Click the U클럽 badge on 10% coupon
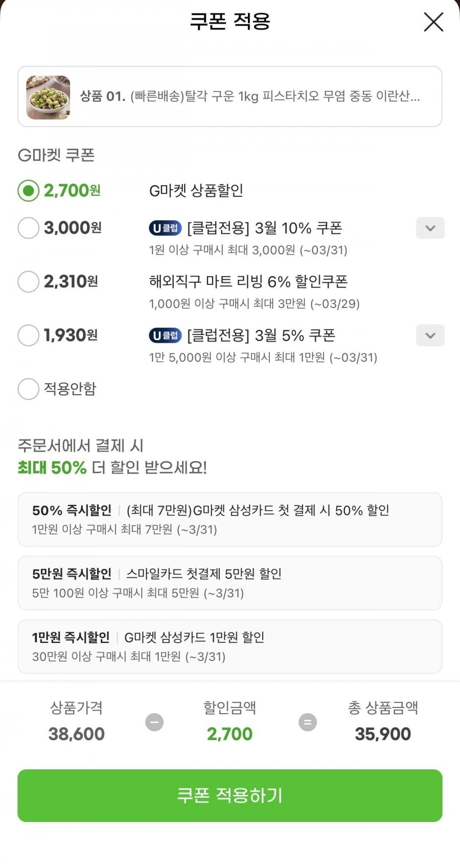The image size is (460, 868). [165, 228]
